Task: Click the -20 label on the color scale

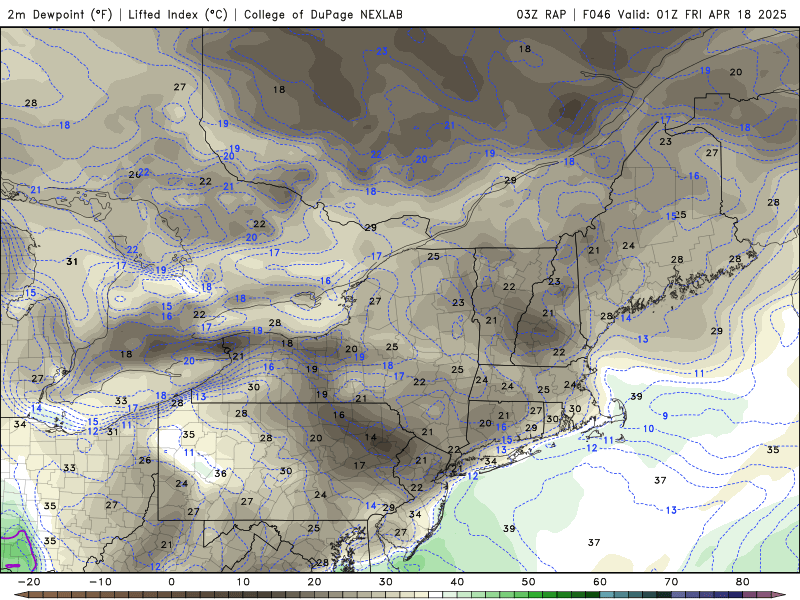Action: point(29,582)
